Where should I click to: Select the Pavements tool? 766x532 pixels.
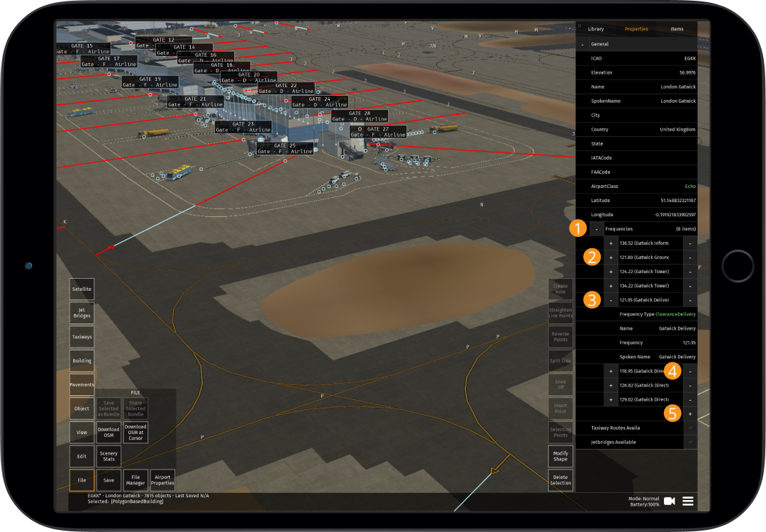tap(81, 384)
